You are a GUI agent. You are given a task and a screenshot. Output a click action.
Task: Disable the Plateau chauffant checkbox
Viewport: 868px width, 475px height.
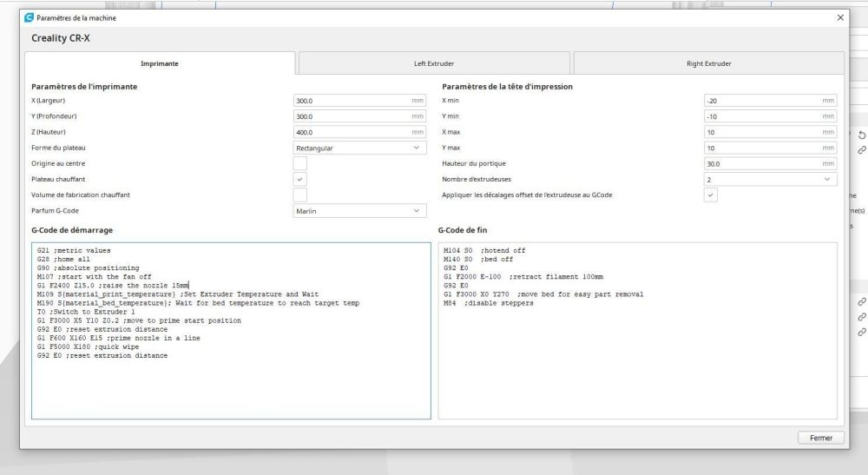point(299,180)
